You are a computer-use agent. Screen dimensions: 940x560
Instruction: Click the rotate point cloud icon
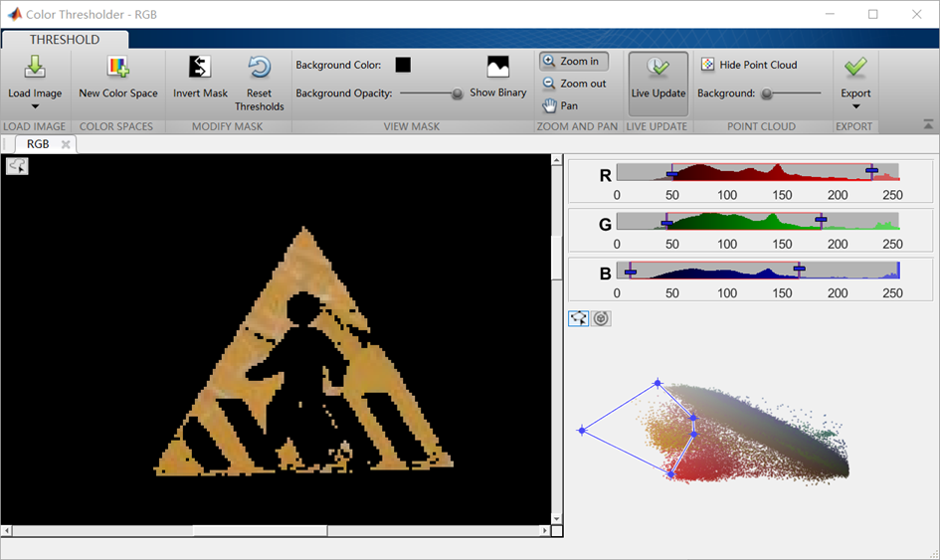tap(601, 318)
